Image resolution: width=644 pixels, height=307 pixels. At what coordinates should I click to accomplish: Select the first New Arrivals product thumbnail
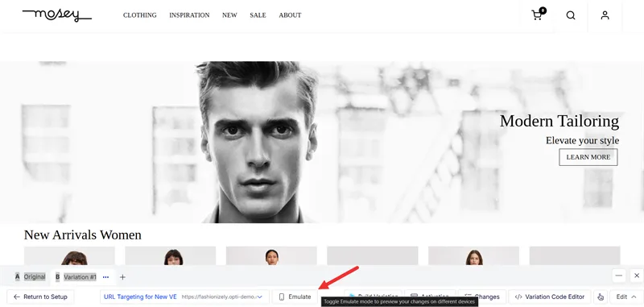(x=69, y=255)
